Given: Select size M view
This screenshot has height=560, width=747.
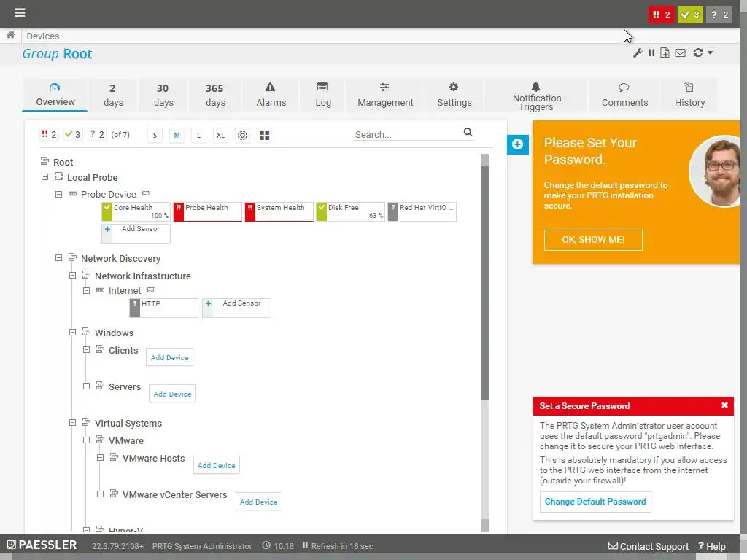Looking at the screenshot, I should point(177,135).
